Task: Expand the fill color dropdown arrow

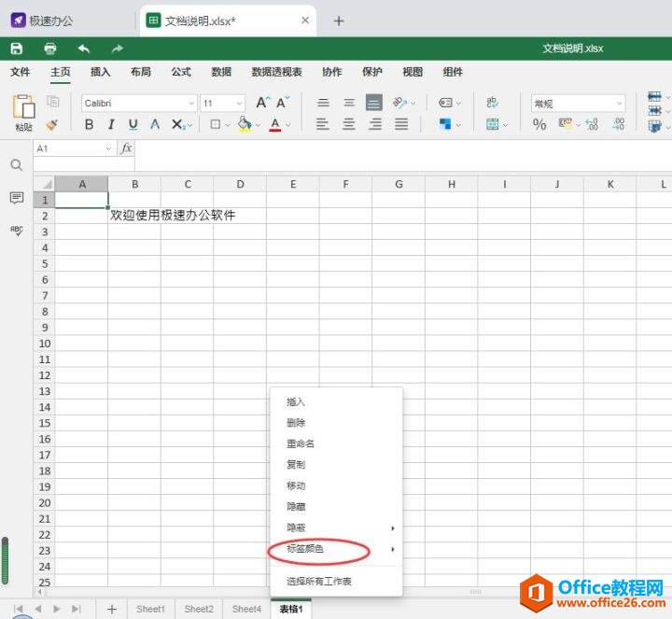Action: click(258, 125)
